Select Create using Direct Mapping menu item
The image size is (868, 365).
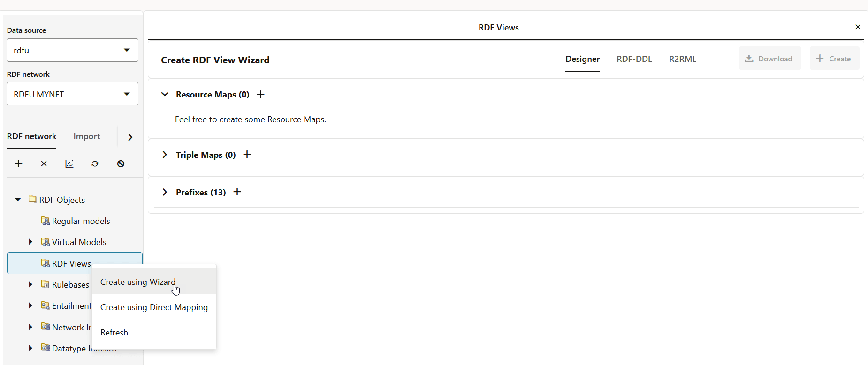point(154,307)
